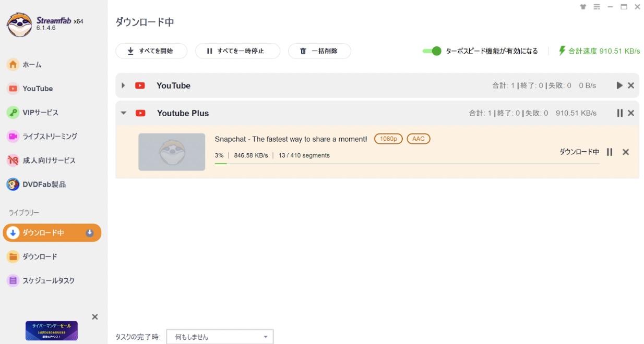Click the 合計速度 910.51 KB/s text

(x=604, y=51)
